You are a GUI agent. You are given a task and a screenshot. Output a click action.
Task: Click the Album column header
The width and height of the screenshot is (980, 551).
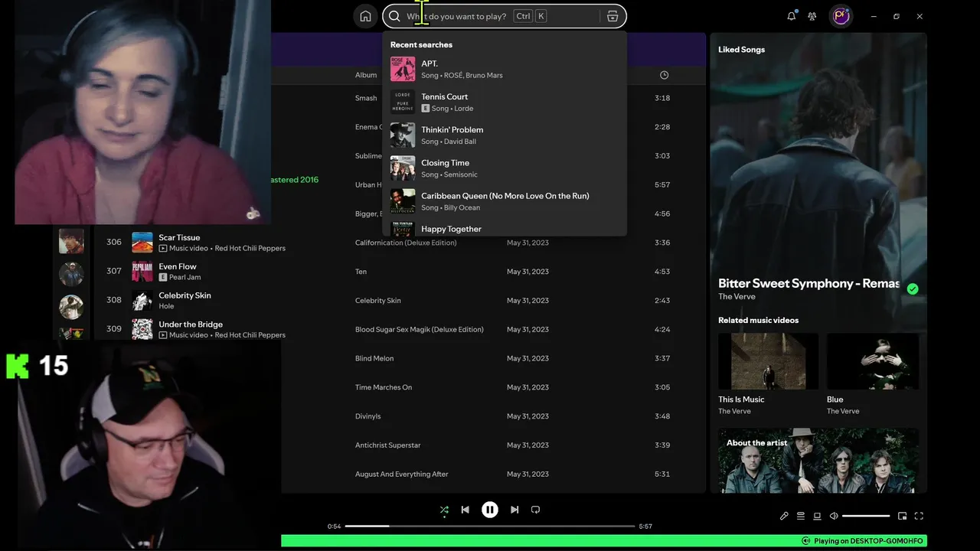366,75
